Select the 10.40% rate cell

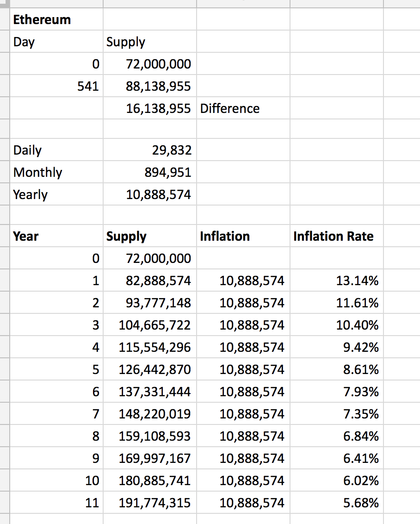337,324
